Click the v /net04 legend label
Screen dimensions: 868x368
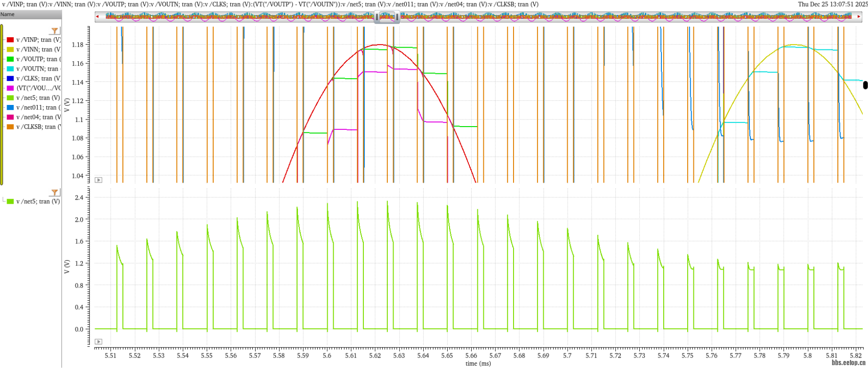point(38,117)
